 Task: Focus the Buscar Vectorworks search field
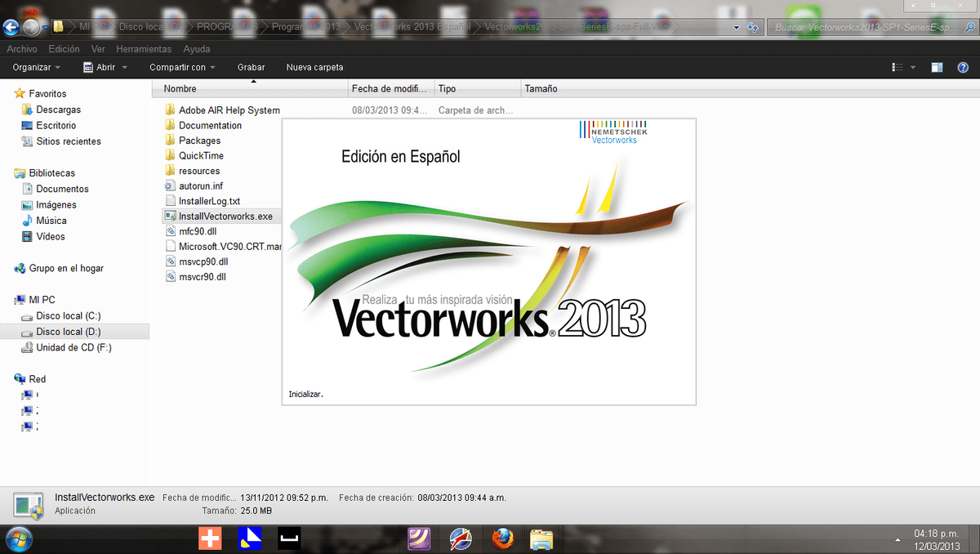click(871, 27)
